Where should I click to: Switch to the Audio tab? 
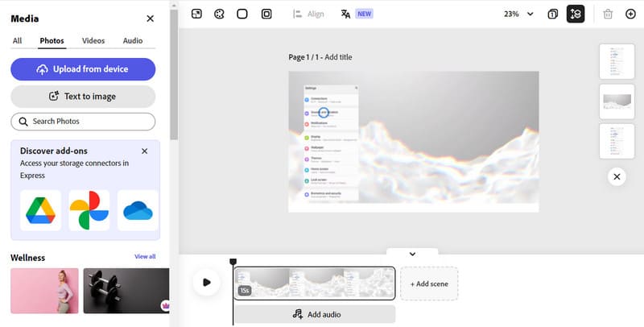pyautogui.click(x=133, y=40)
